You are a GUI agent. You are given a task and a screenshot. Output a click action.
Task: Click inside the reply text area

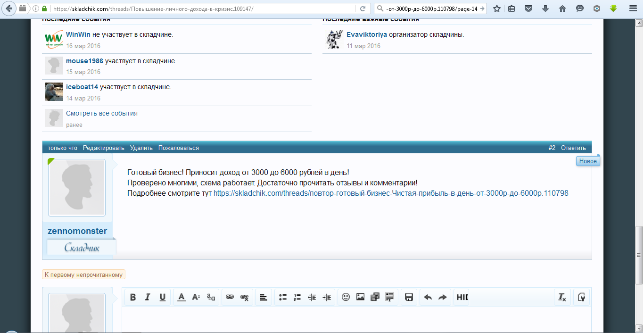356,320
